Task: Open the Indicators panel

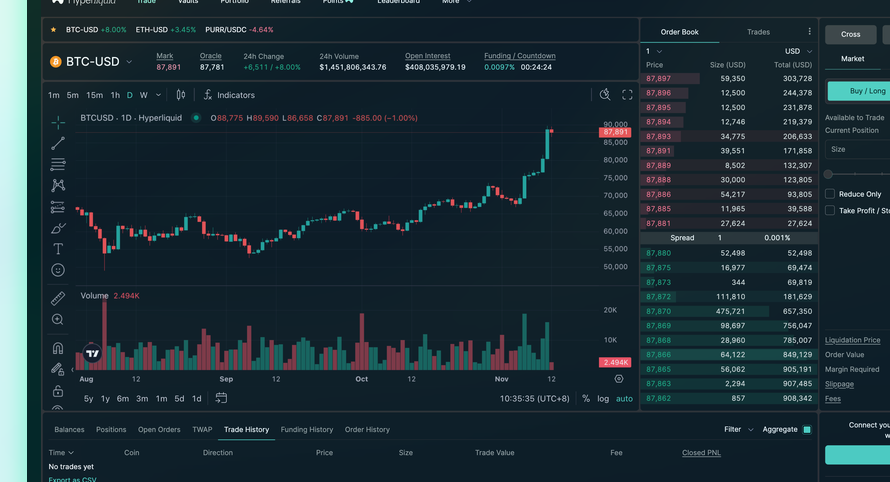Action: (229, 95)
